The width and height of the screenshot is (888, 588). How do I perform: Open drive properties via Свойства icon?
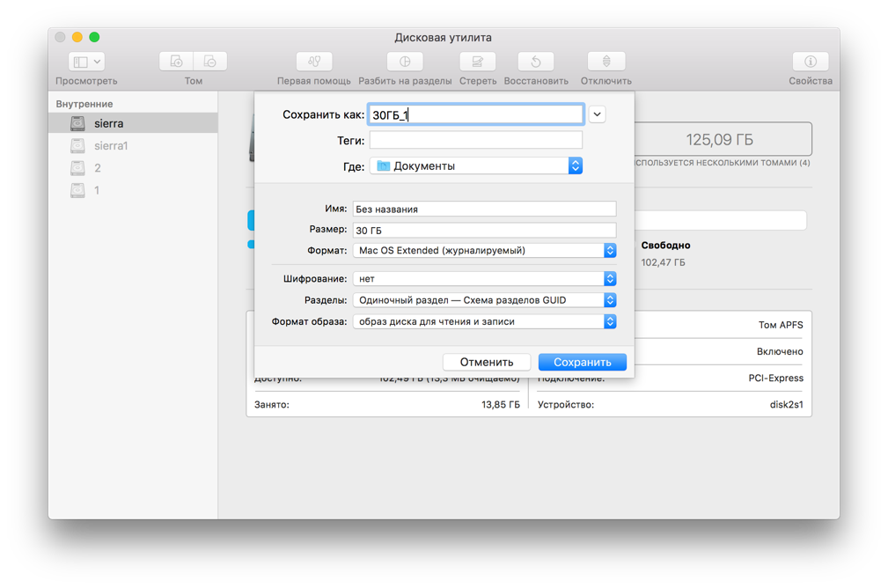[x=809, y=61]
